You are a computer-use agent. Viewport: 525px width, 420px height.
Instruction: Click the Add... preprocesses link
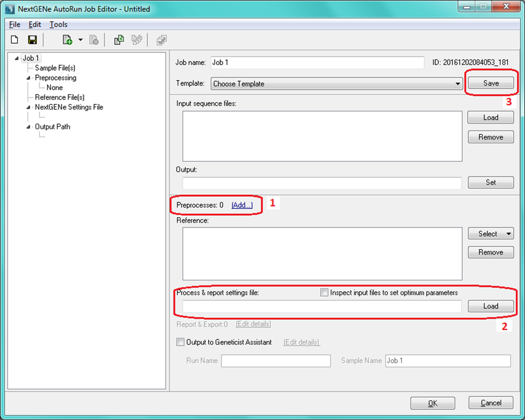242,205
